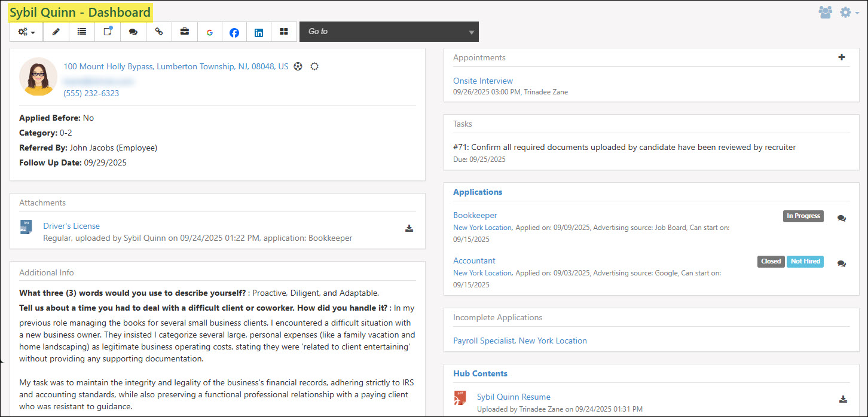The width and height of the screenshot is (868, 417).
Task: Click the LinkedIn icon in the toolbar
Action: click(x=258, y=32)
